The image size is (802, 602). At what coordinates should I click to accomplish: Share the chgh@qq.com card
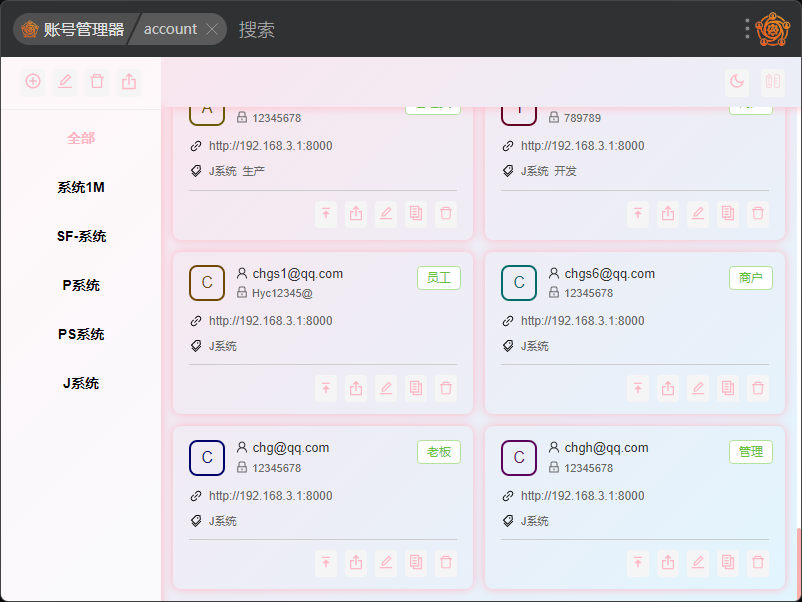tap(668, 563)
